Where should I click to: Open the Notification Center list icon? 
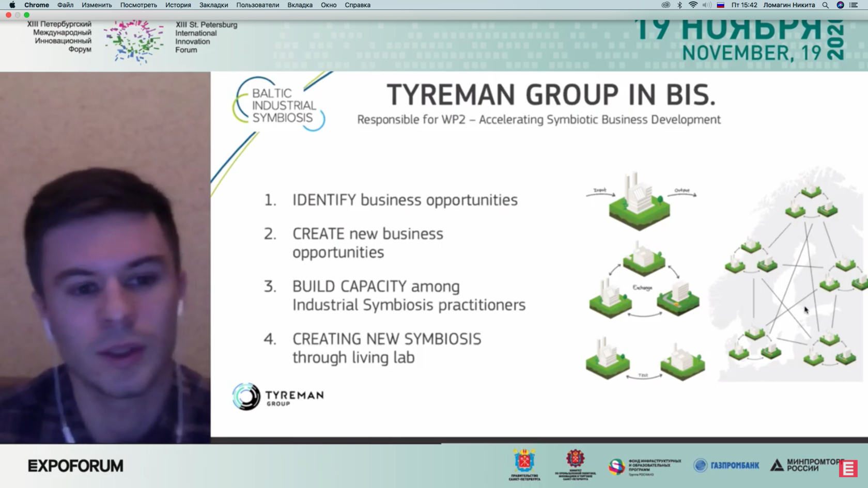854,5
